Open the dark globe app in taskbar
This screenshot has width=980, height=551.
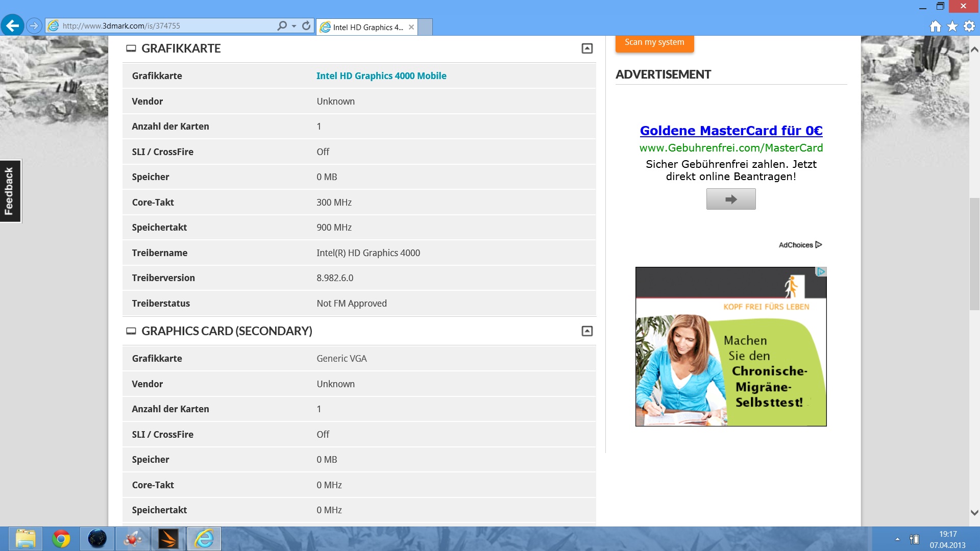97,539
